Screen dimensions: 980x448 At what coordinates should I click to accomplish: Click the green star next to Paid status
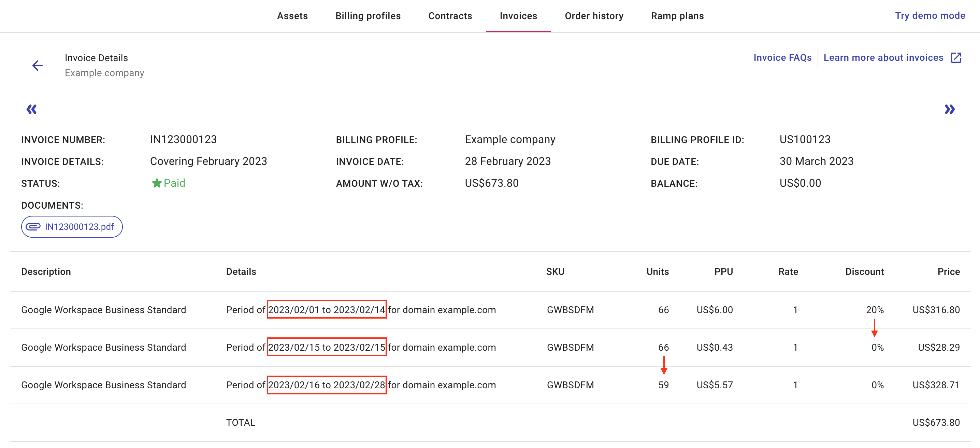coord(157,183)
